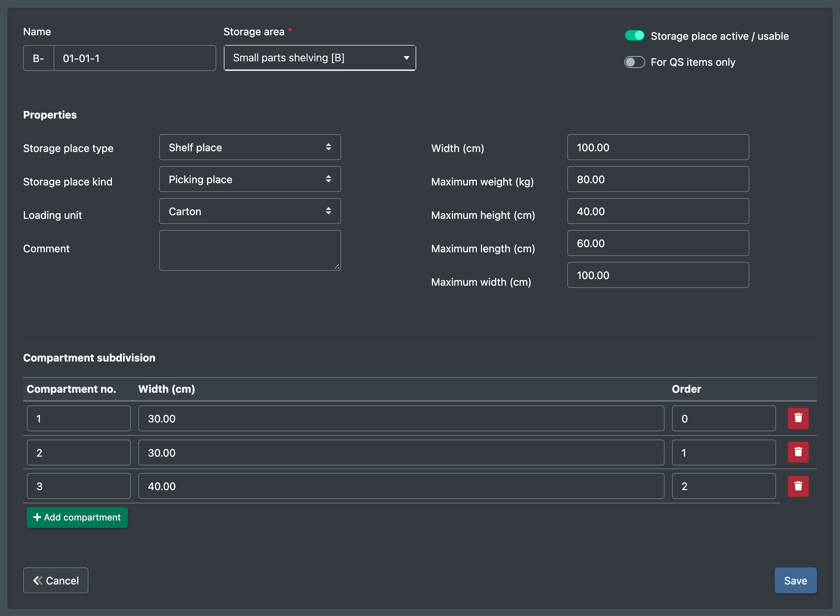
Task: Click the Loading unit label
Action: click(52, 215)
